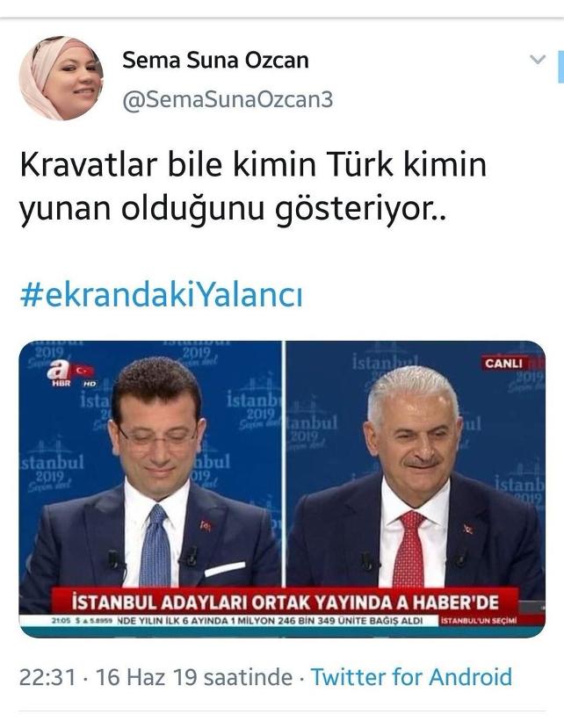Click the flag pin on the right lapel
This screenshot has height=728, width=564.
(468, 529)
